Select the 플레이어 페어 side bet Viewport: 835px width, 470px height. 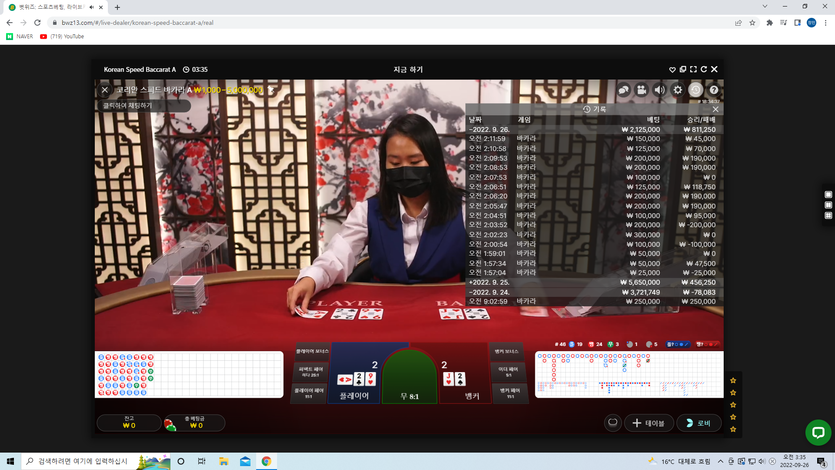(309, 393)
